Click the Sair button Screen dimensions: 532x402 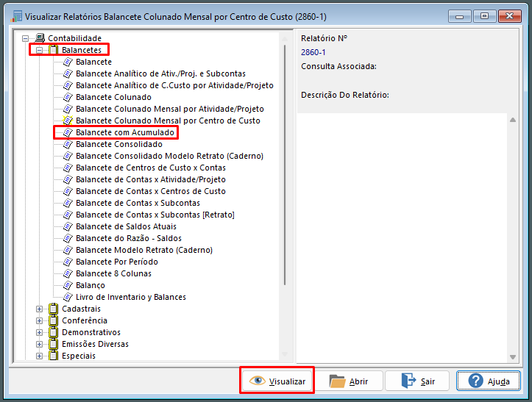tap(418, 381)
